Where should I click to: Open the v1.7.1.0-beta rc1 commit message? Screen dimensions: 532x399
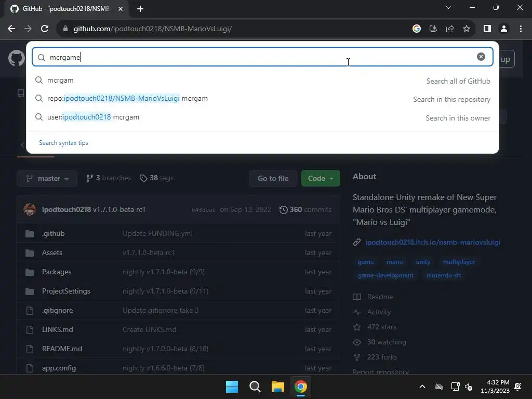tap(119, 210)
